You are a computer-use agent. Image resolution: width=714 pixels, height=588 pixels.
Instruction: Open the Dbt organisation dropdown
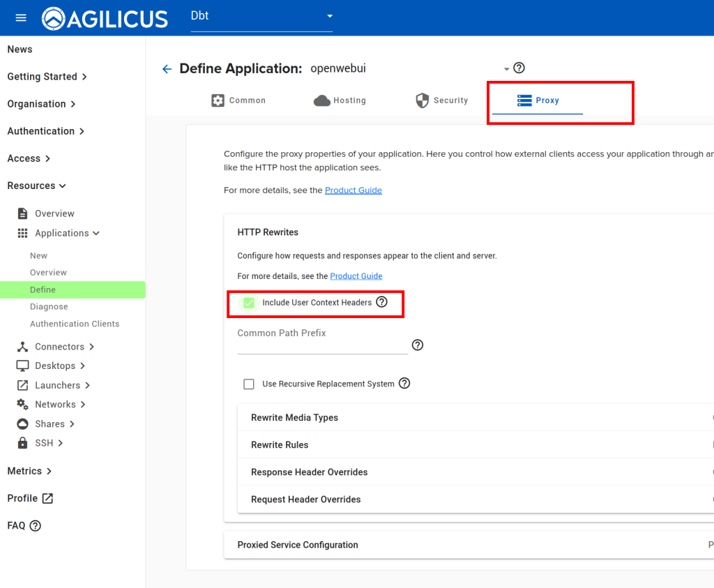[x=261, y=17]
